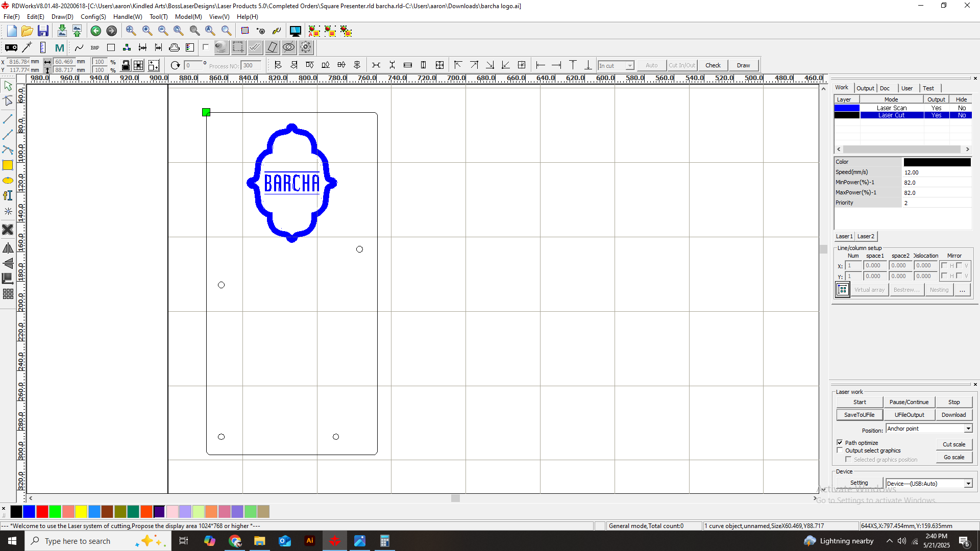
Task: Click the line/column array setup icon
Action: click(842, 290)
